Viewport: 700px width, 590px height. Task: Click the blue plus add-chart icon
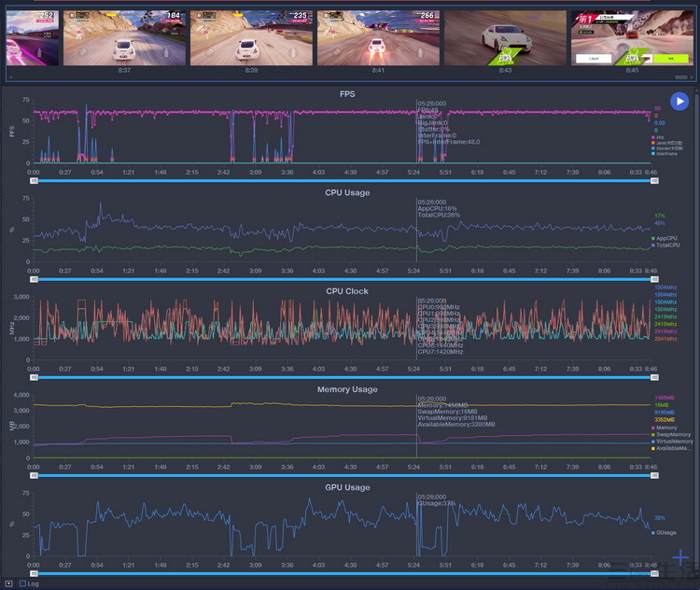coord(679,559)
